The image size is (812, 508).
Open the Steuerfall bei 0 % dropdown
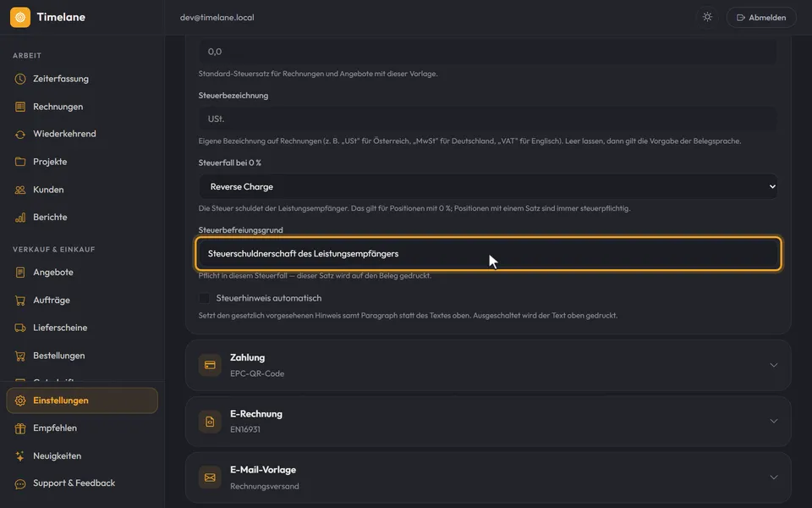488,186
